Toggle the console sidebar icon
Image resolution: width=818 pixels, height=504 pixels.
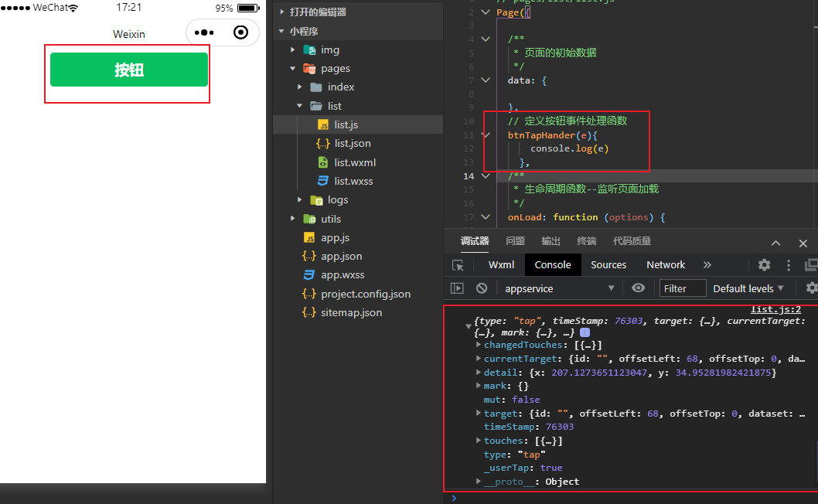coord(457,288)
